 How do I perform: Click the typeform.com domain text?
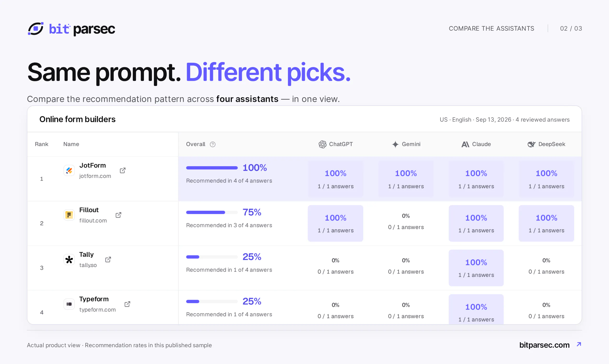coord(98,310)
